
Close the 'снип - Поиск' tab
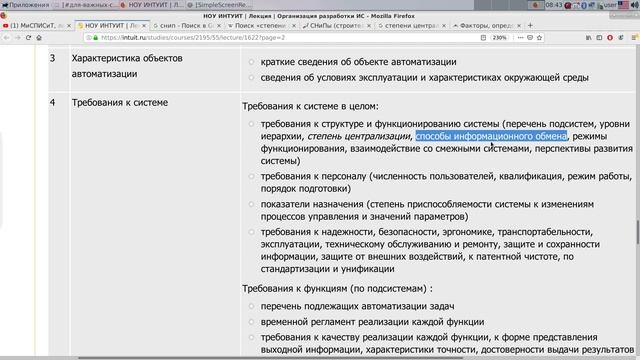(219, 25)
